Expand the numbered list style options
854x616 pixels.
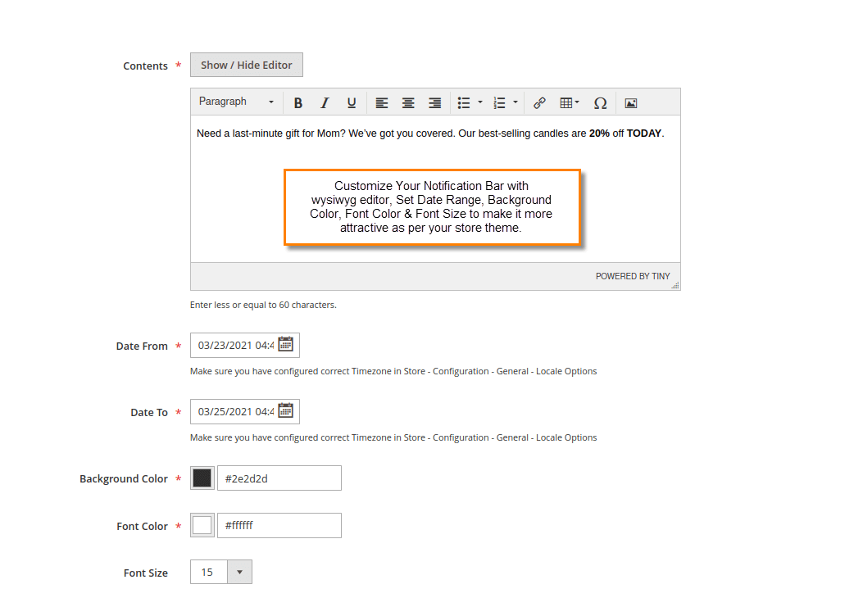click(515, 102)
